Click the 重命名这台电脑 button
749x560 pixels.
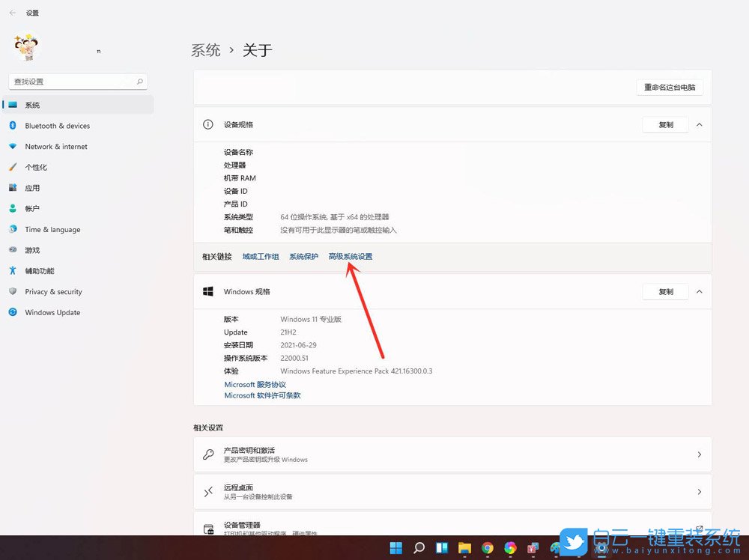point(669,87)
